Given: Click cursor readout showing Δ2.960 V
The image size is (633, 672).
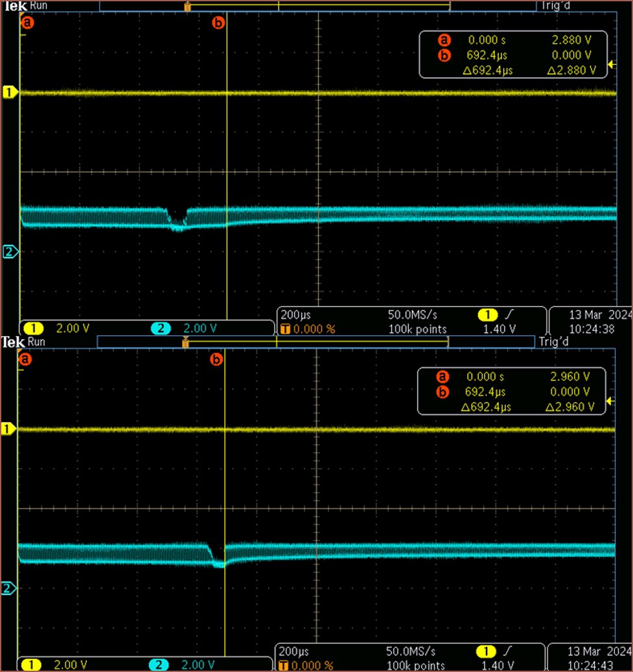Looking at the screenshot, I should [570, 407].
